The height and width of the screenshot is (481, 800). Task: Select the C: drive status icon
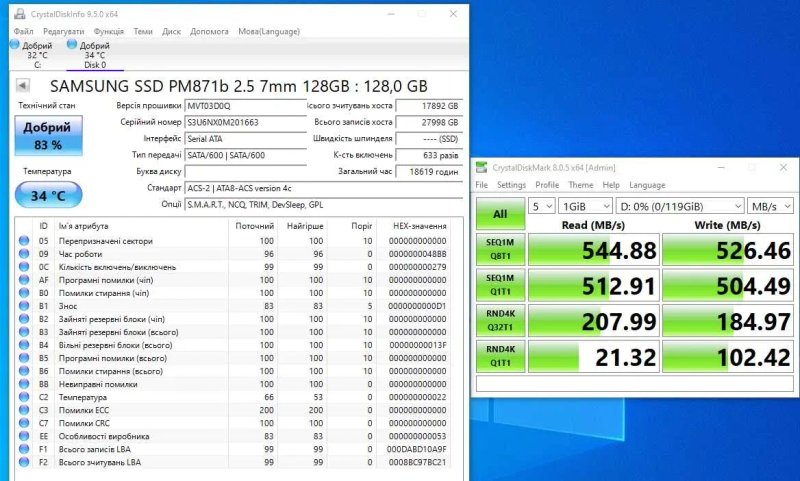[15, 44]
